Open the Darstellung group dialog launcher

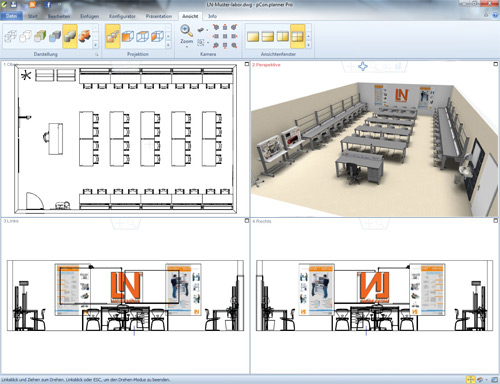[97, 54]
